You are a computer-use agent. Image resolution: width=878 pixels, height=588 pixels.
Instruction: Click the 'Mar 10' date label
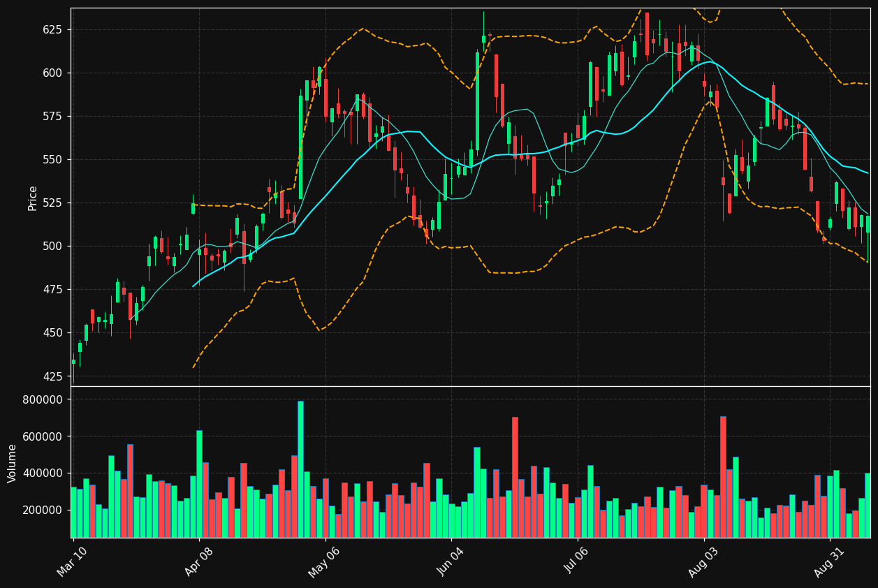coord(73,562)
